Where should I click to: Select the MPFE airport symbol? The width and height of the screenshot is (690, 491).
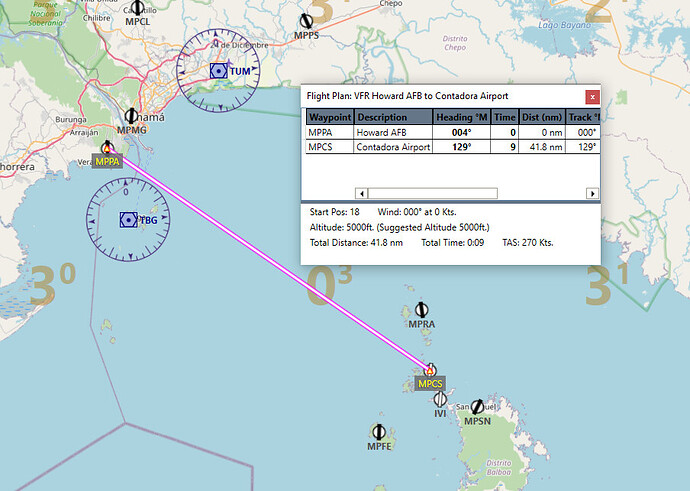379,432
